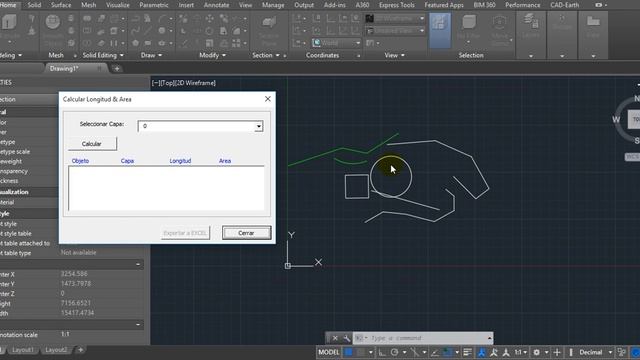Click the command line wrench customize icon
The height and width of the screenshot is (360, 640).
pyautogui.click(x=346, y=338)
